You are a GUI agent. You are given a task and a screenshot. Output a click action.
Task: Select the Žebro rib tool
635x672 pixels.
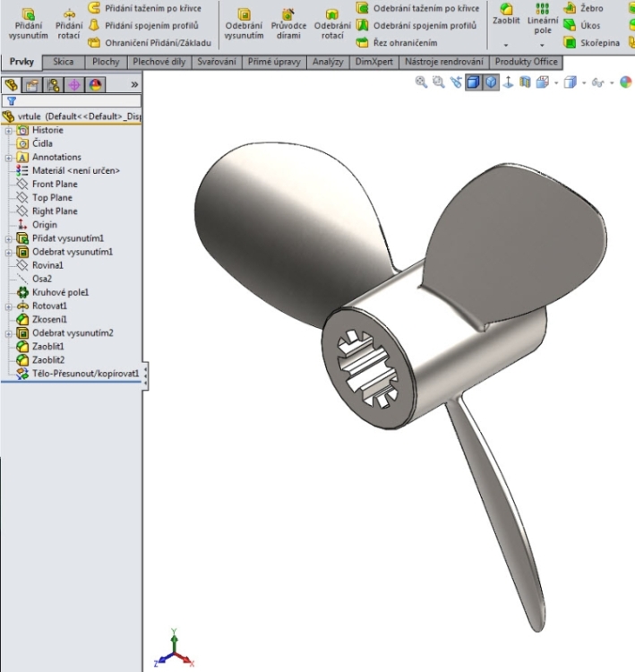point(583,8)
